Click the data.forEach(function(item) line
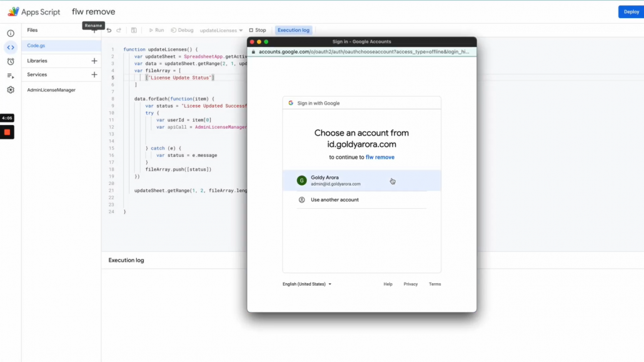Viewport: 644px width, 362px height. [174, 99]
